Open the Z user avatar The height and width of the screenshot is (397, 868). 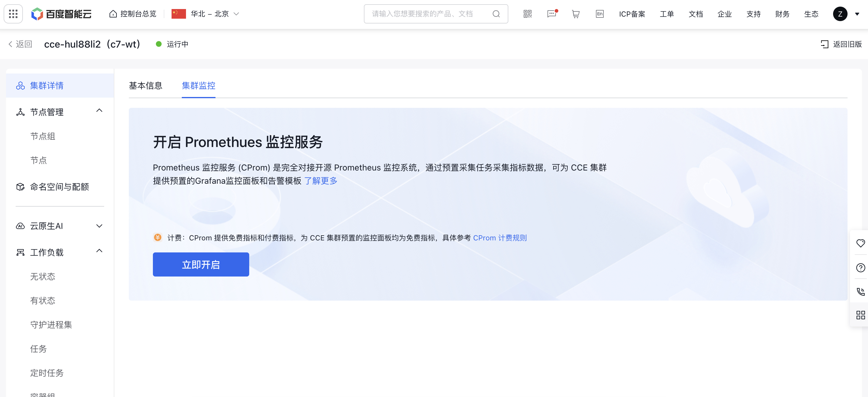pyautogui.click(x=840, y=14)
